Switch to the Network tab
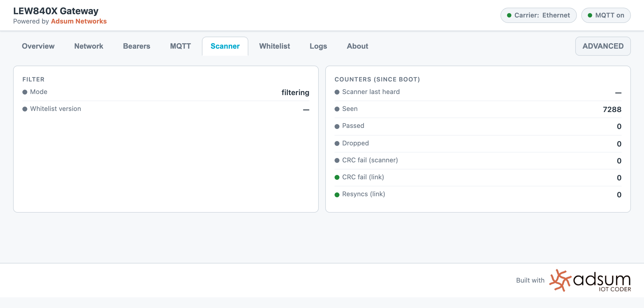The image size is (644, 308). (89, 46)
